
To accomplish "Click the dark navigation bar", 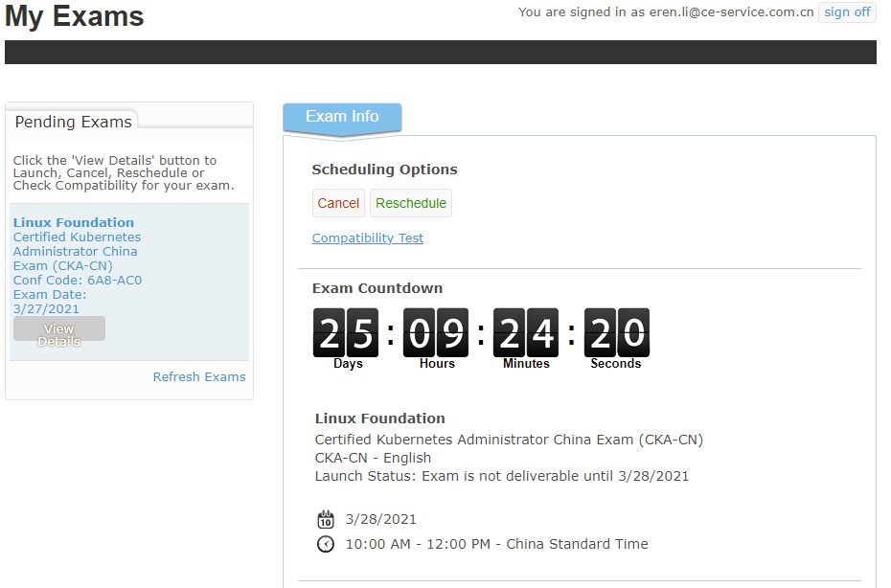I will (441, 53).
